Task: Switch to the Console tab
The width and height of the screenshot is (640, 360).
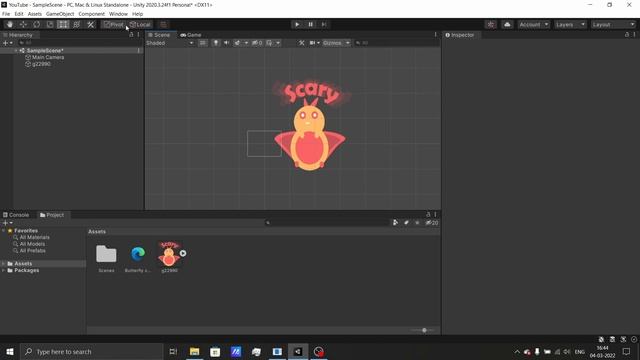Action: (x=16, y=215)
